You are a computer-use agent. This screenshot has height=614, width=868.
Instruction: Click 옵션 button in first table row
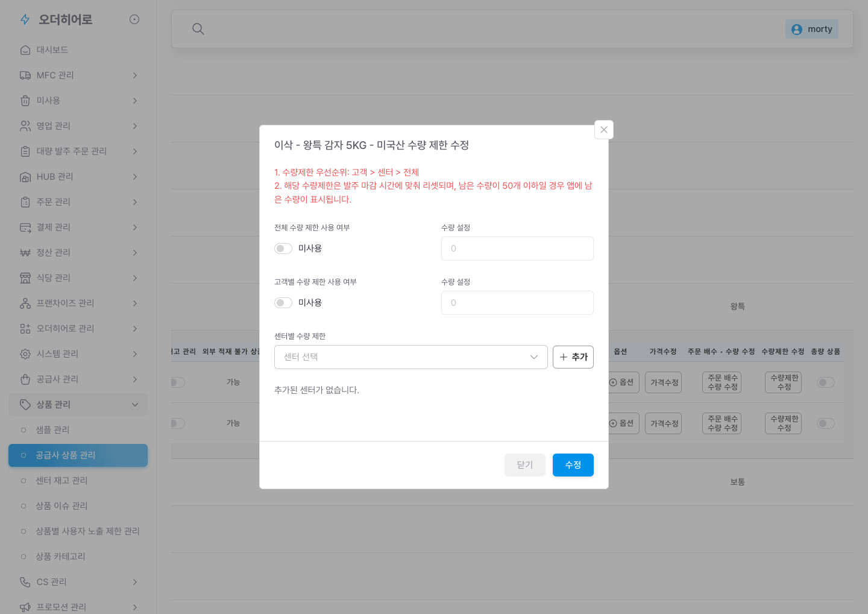point(623,382)
